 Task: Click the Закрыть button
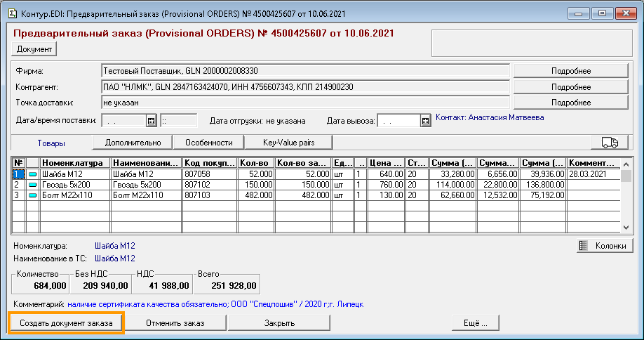pos(279,323)
